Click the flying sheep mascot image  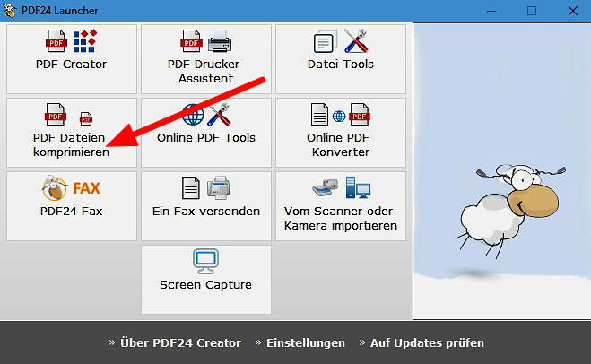(x=511, y=211)
